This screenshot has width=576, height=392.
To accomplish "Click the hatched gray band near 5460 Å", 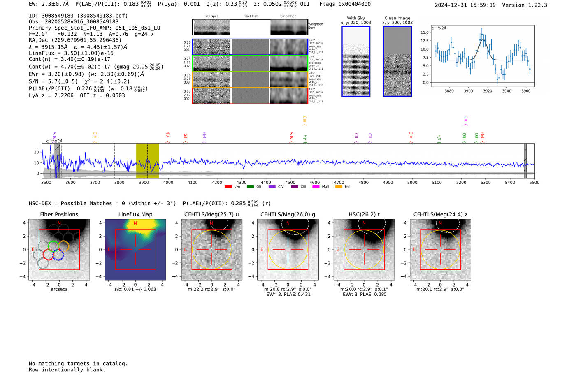I will 525,160.
